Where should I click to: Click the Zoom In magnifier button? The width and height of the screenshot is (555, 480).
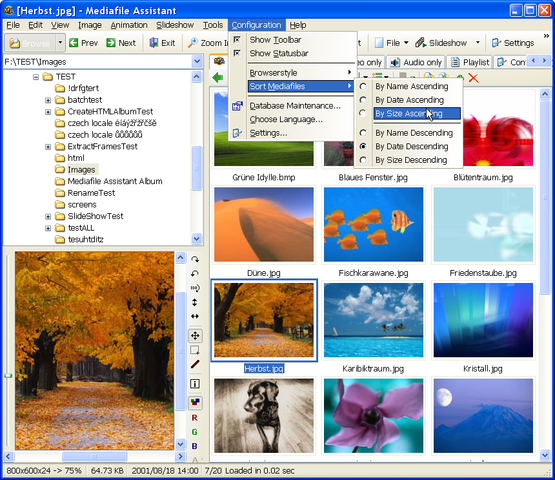tap(208, 43)
